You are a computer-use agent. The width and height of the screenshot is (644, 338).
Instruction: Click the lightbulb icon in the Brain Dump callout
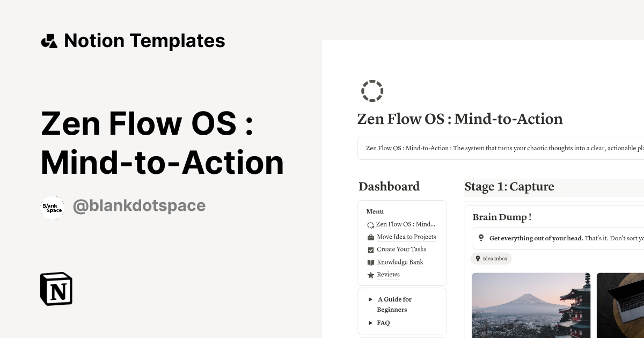(480, 238)
